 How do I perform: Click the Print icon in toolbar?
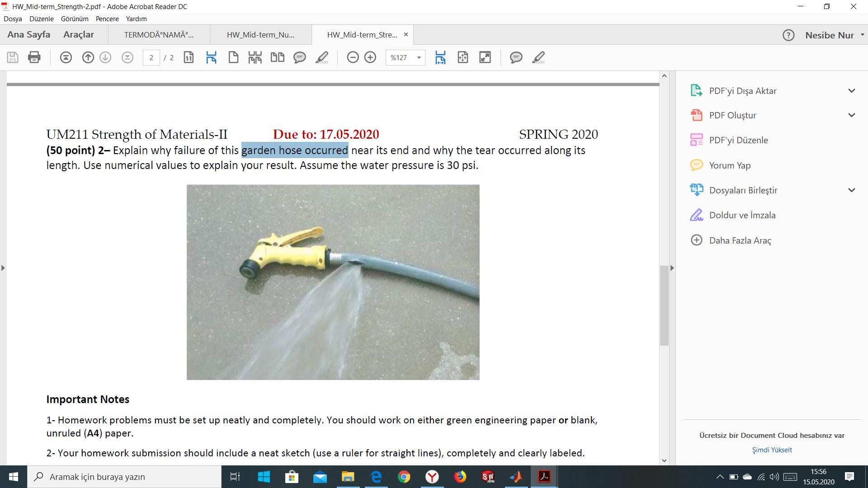point(34,57)
